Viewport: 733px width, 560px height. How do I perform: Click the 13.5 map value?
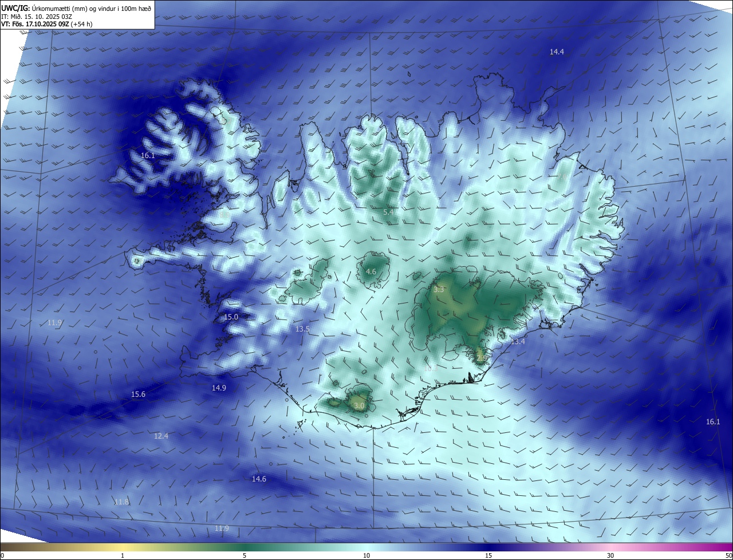(x=302, y=329)
